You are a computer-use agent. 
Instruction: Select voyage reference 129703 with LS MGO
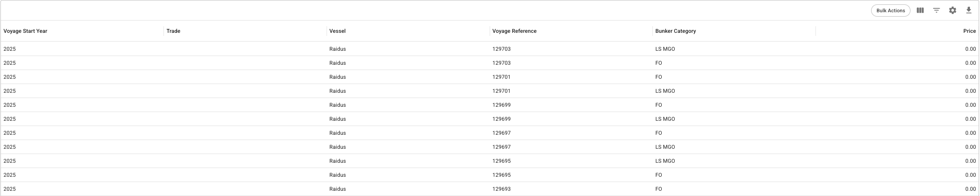[501, 49]
